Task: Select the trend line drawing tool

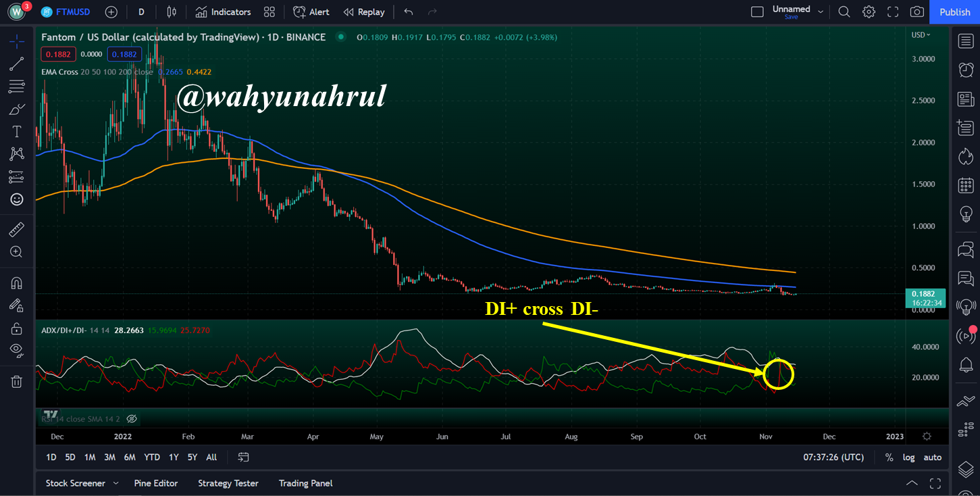Action: [16, 64]
